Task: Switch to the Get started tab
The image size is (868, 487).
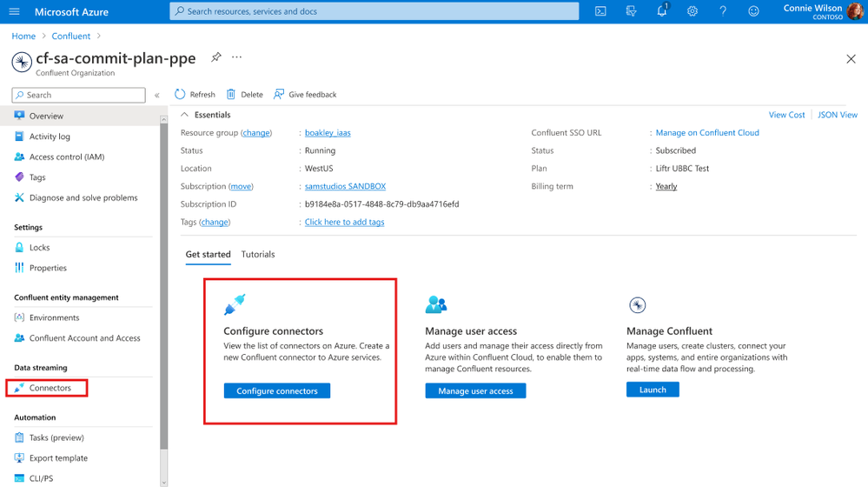Action: (x=209, y=254)
